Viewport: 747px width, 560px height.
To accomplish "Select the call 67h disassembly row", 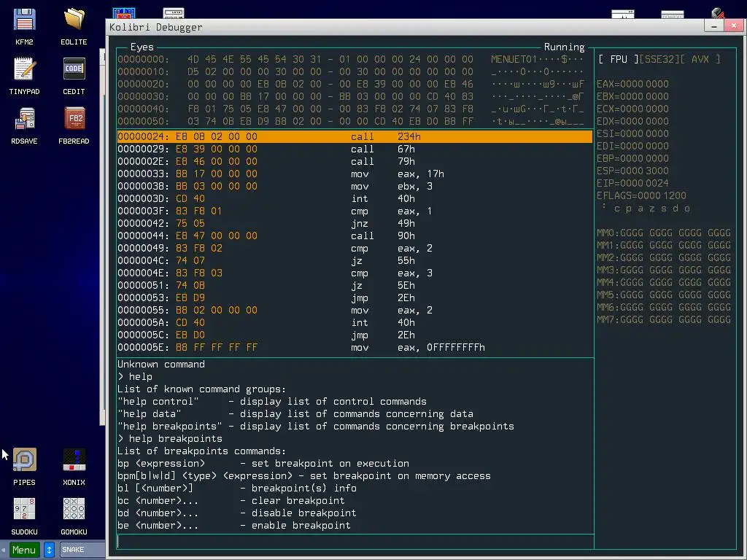I will click(355, 149).
